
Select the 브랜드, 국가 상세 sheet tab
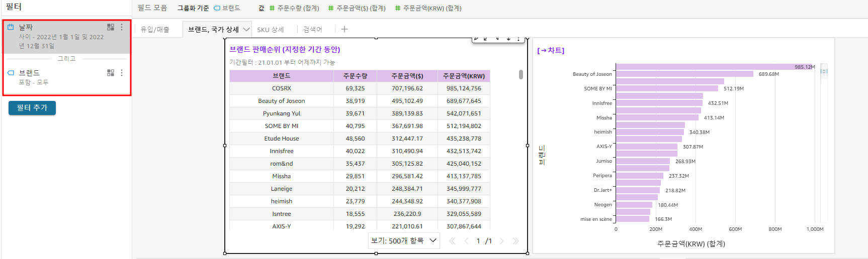click(213, 30)
